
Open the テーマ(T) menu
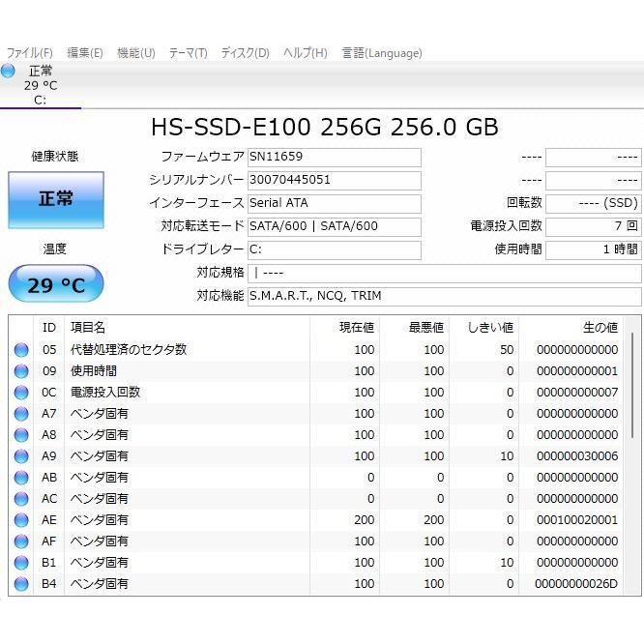(189, 53)
